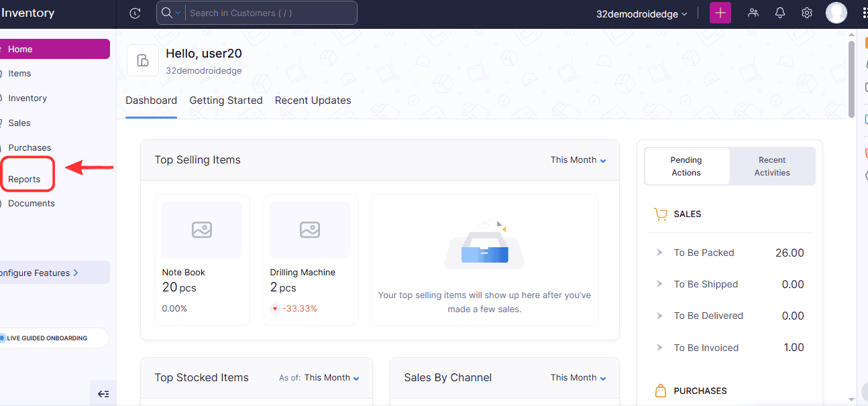Expand the To Be Packed row

click(x=660, y=253)
